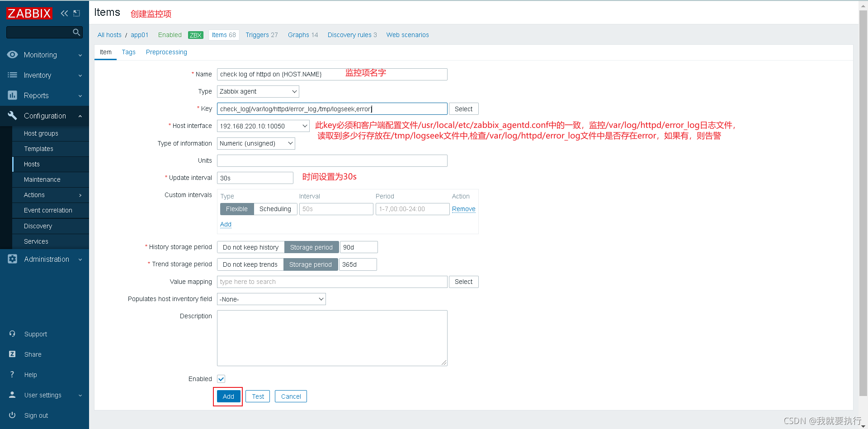Open Populates host inventory field dropdown
Image resolution: width=868 pixels, height=429 pixels.
coord(271,299)
